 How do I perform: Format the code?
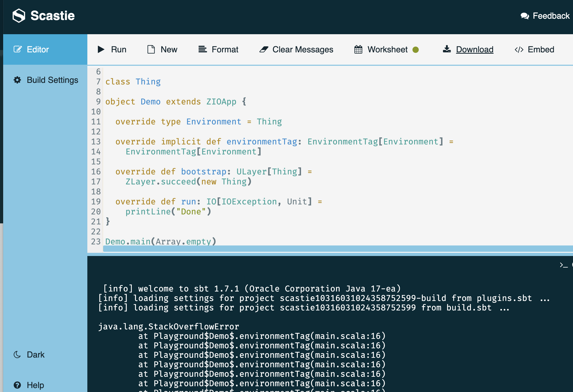tap(218, 49)
